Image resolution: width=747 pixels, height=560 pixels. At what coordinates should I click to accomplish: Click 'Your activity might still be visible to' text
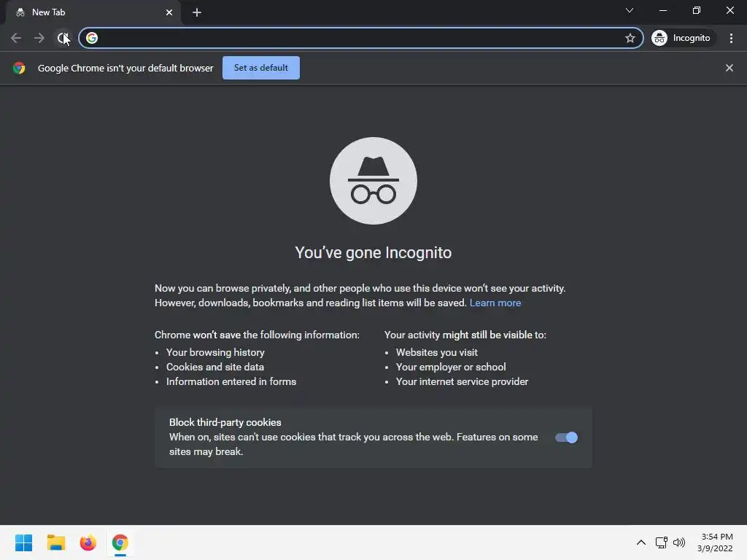pos(465,335)
